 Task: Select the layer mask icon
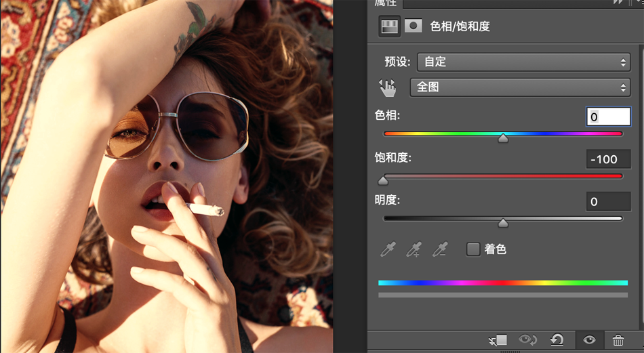click(413, 26)
